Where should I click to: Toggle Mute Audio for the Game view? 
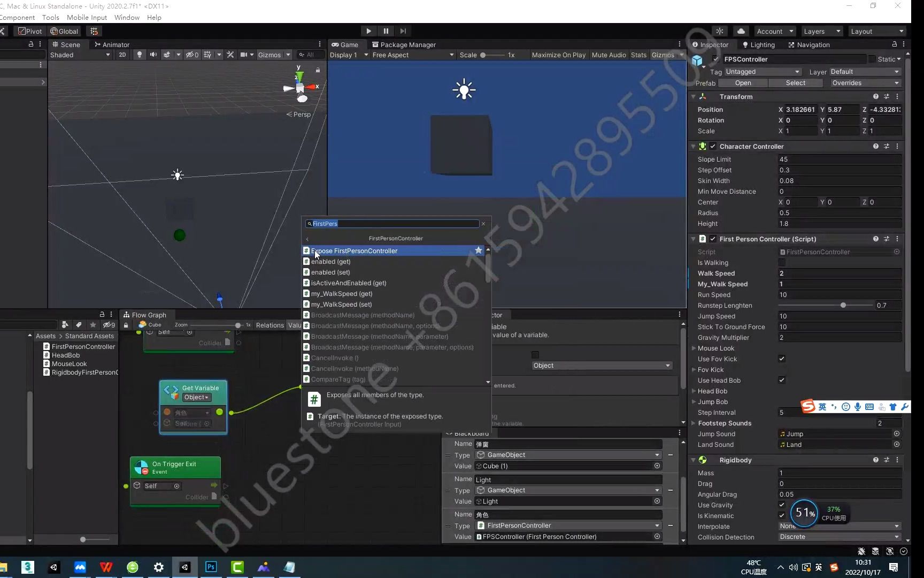coord(609,55)
